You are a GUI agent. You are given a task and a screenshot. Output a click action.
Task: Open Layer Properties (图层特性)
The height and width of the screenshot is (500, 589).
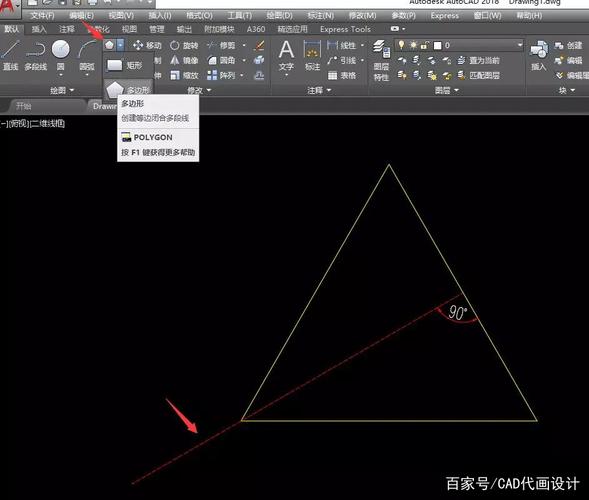click(381, 61)
